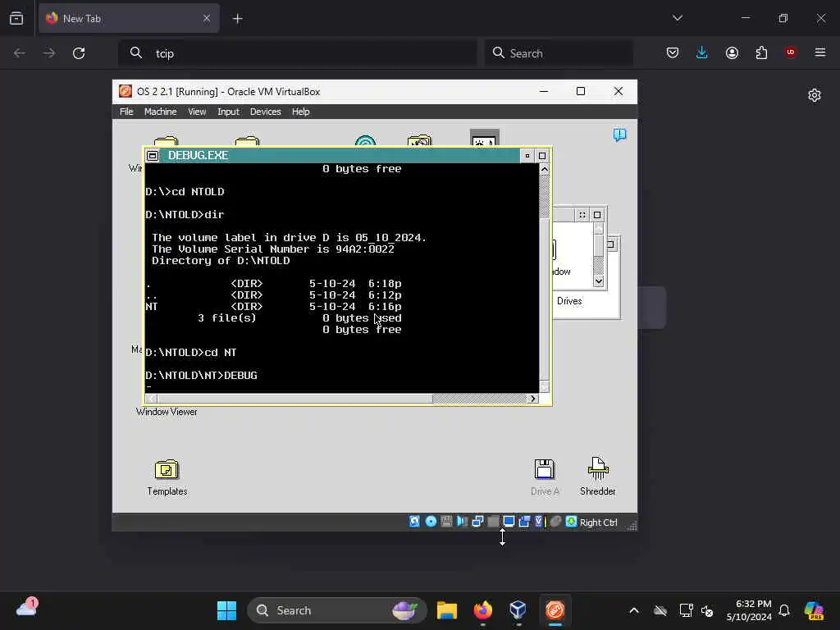Screen dimensions: 840x630
Task: Click the recording/CPU V indicator in VirtualBox status bar
Action: point(540,522)
